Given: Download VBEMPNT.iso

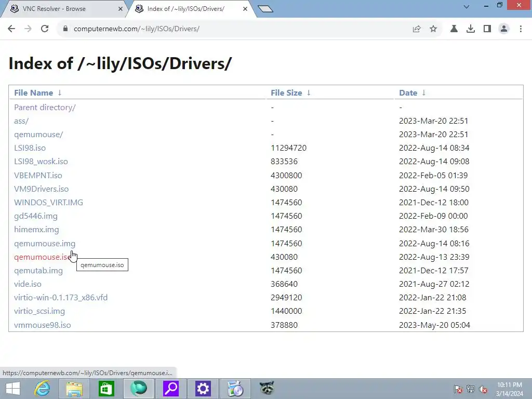Looking at the screenshot, I should click(38, 176).
